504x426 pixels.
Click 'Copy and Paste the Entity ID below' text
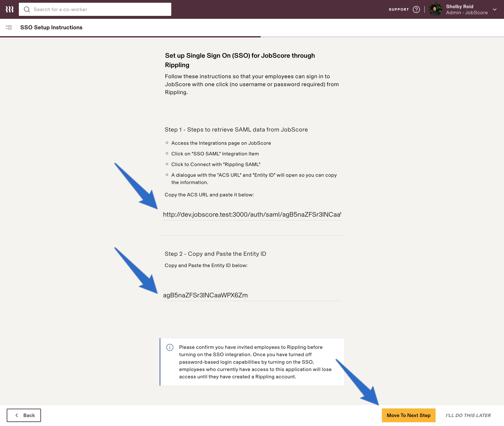click(x=206, y=265)
